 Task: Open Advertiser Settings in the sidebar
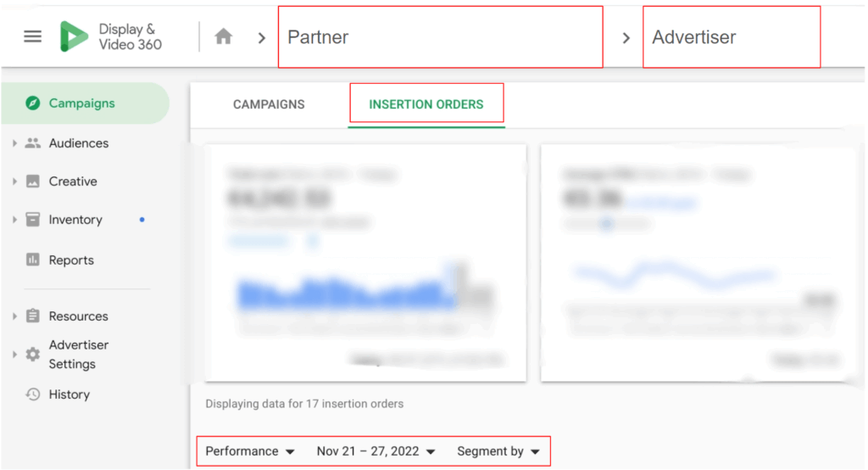pos(78,354)
